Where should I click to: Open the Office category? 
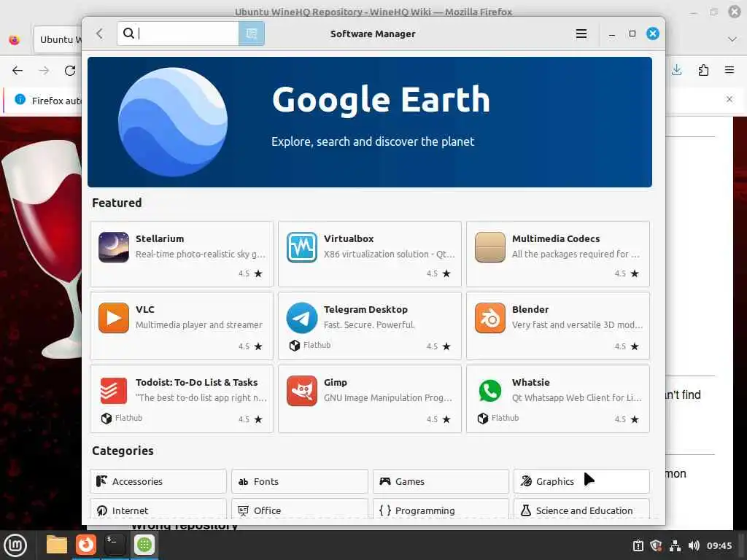click(x=300, y=509)
